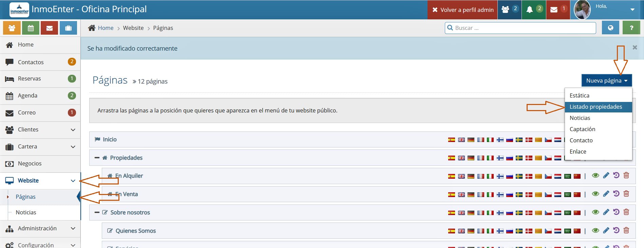Choose Estática page type

point(598,95)
